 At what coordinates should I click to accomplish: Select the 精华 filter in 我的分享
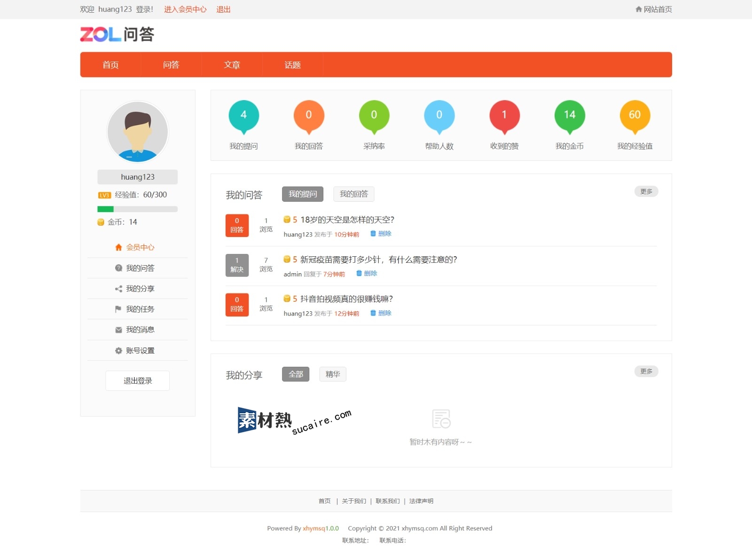(x=332, y=374)
